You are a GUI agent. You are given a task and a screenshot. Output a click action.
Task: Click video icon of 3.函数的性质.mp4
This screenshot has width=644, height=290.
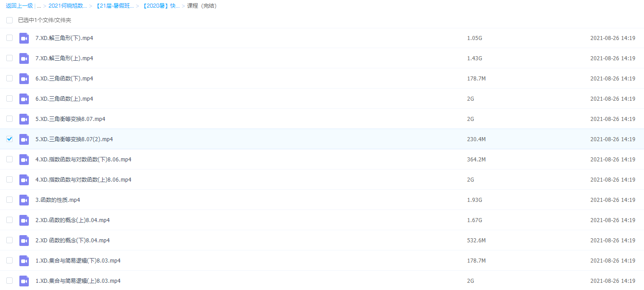coord(24,200)
